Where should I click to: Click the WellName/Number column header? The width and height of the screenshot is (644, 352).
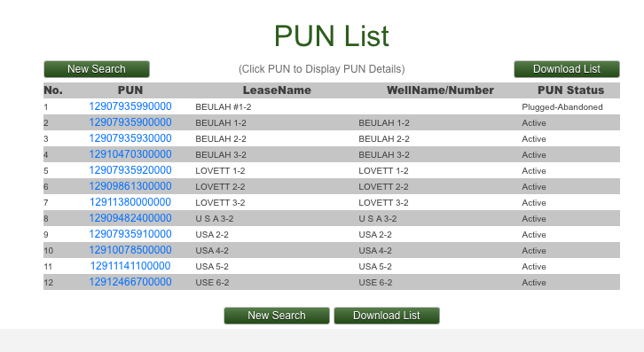440,90
